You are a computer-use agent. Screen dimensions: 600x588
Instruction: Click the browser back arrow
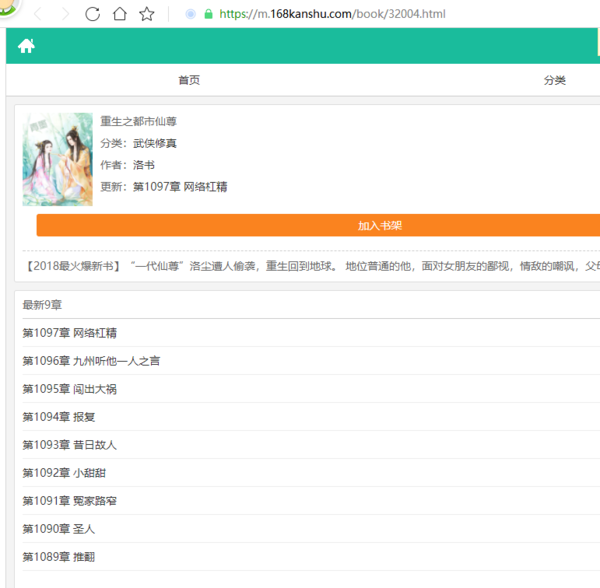[38, 14]
